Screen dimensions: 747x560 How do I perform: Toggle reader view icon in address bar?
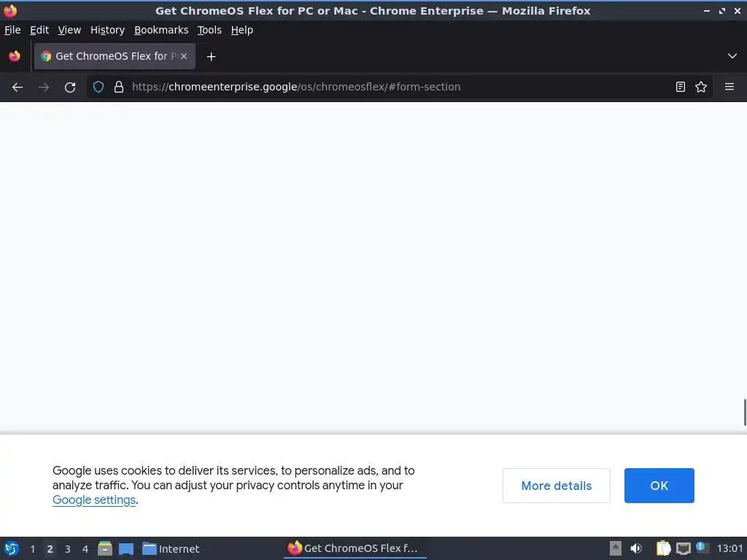click(x=681, y=87)
